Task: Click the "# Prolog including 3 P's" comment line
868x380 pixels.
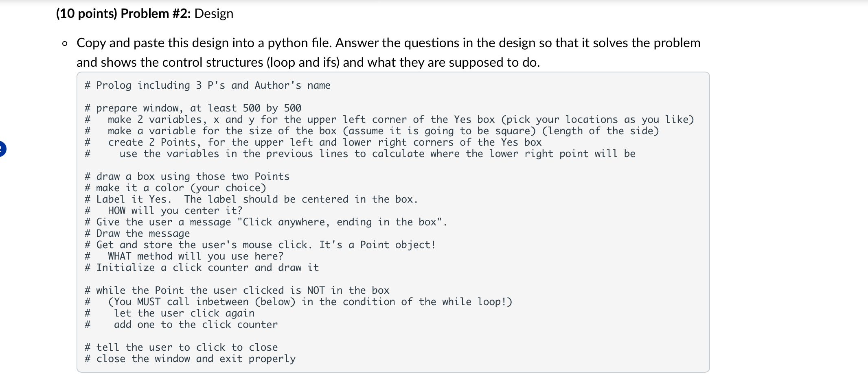Action: coord(207,85)
